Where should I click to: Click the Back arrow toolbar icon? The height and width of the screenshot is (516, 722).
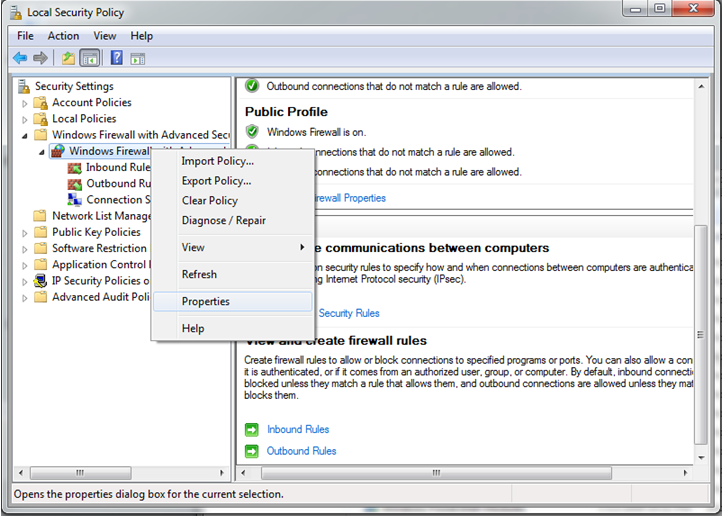20,58
